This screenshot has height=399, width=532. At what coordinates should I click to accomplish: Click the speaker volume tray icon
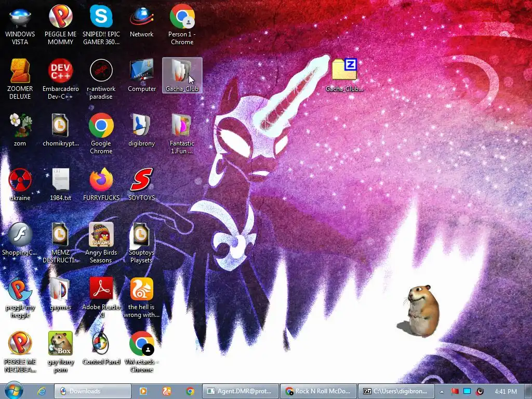[x=480, y=391]
